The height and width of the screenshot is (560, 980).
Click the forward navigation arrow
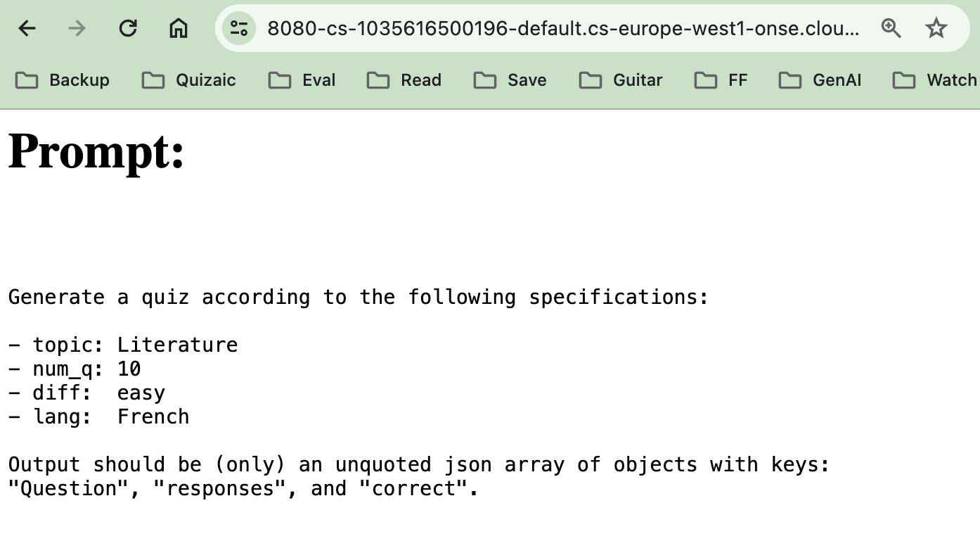pos(77,28)
